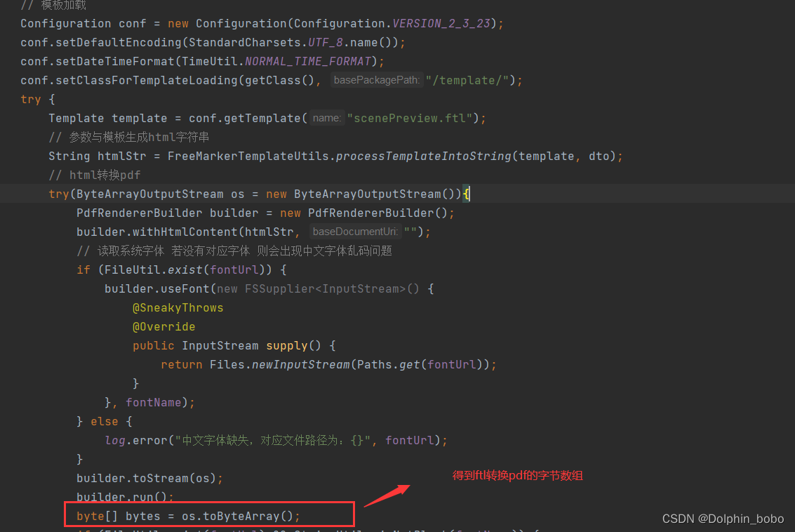Click the 读取系统字体 comment line

click(234, 251)
